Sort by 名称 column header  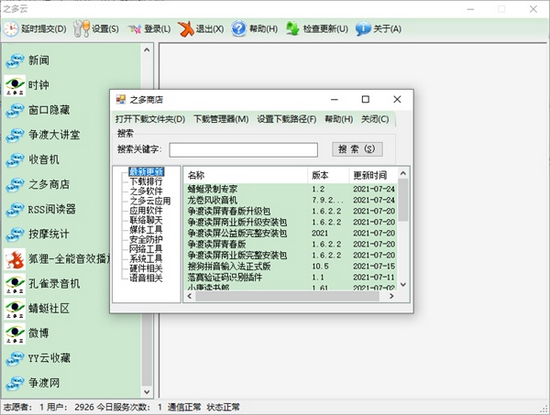point(246,175)
